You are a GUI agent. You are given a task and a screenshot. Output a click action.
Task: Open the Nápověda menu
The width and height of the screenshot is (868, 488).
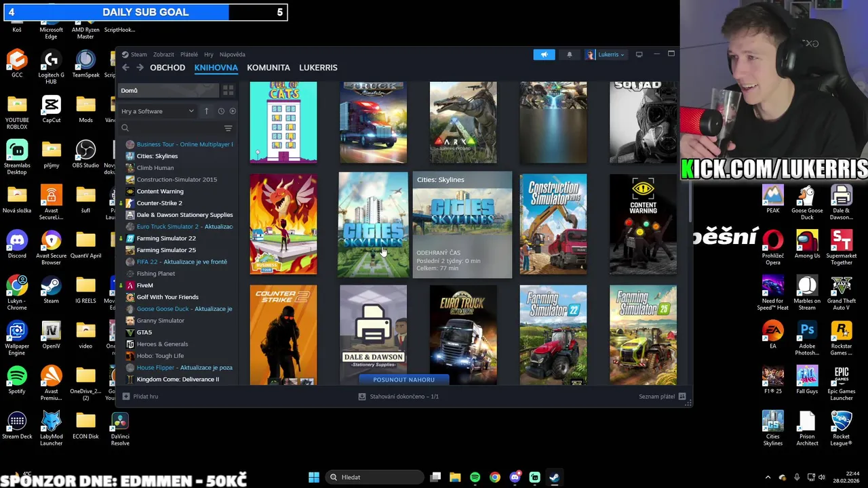click(x=233, y=54)
